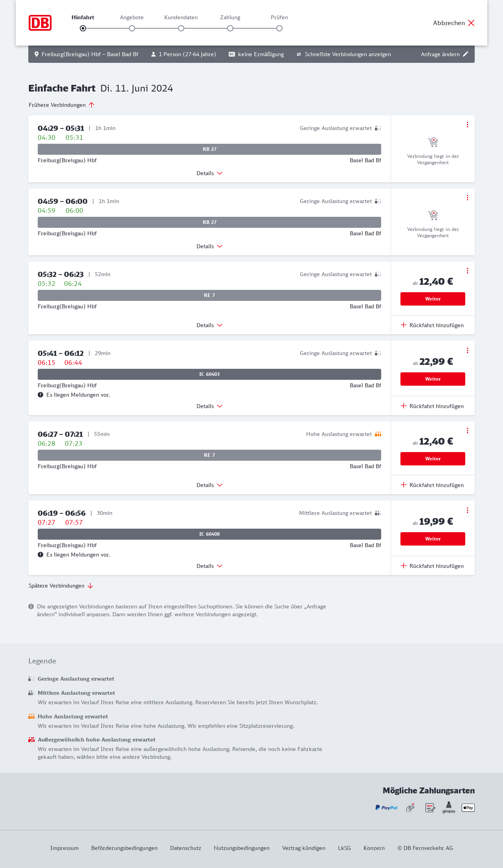Expand Details for the 04:29 RB 27 connection
The height and width of the screenshot is (868, 503).
coord(209,173)
